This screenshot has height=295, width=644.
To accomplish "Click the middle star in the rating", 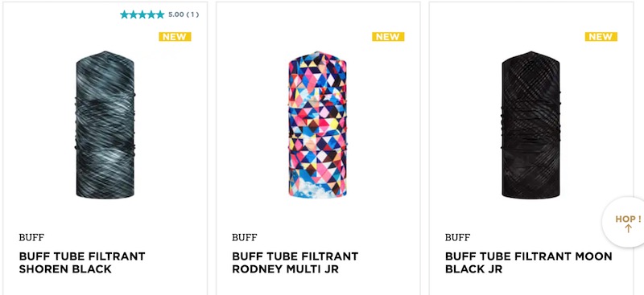I will [x=142, y=14].
